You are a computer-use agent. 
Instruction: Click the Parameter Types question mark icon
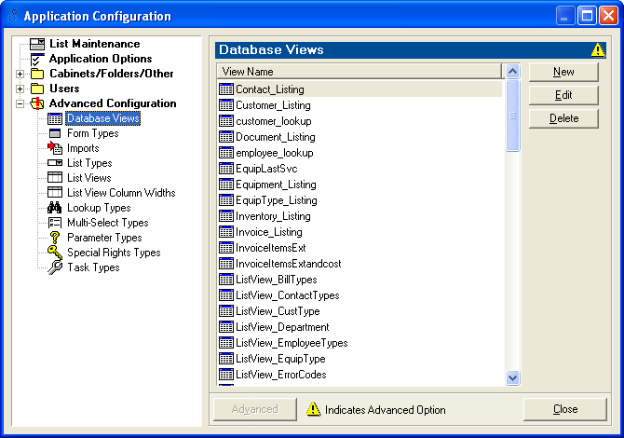55,237
